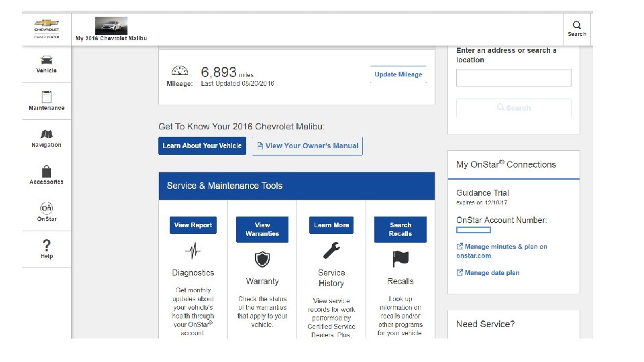Click the Service History heading text
Viewport: 644px width, 362px height.
click(331, 278)
